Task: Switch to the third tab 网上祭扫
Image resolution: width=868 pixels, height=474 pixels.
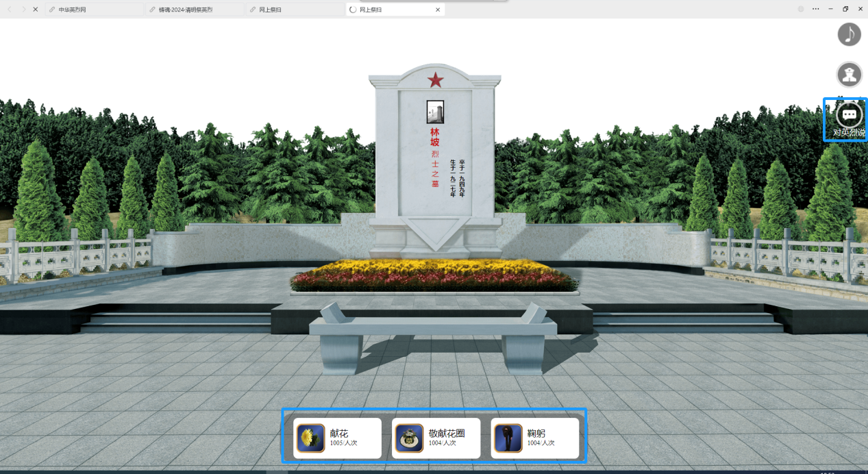Action: [295, 10]
